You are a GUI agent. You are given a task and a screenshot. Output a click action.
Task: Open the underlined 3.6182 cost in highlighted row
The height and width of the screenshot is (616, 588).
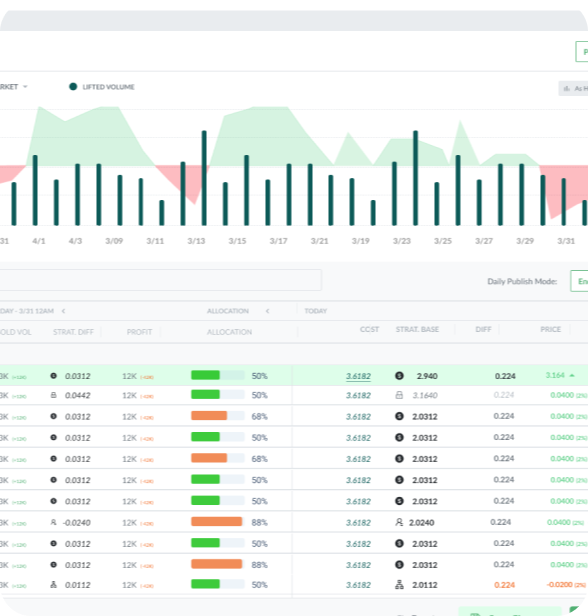[358, 376]
